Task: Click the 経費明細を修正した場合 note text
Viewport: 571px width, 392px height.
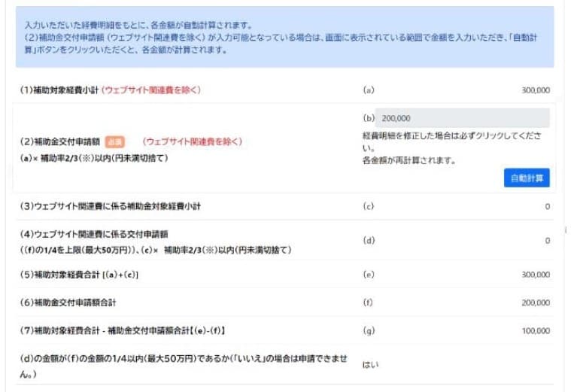Action: pyautogui.click(x=452, y=141)
